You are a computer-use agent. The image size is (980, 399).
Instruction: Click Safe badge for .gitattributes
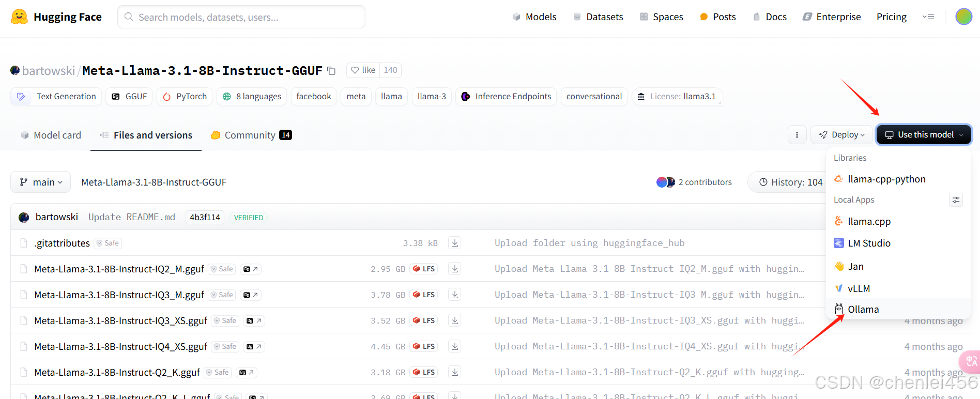click(x=108, y=243)
